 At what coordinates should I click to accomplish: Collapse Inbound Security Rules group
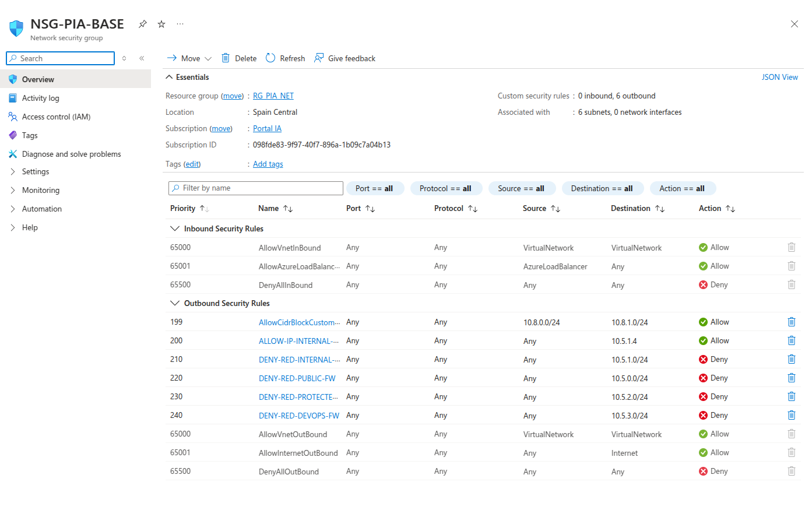(174, 228)
